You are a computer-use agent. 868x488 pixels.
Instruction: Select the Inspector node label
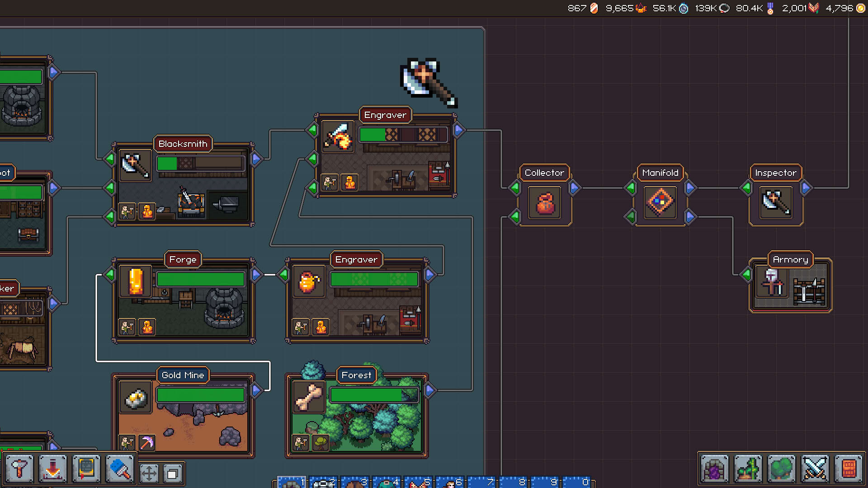click(x=776, y=173)
